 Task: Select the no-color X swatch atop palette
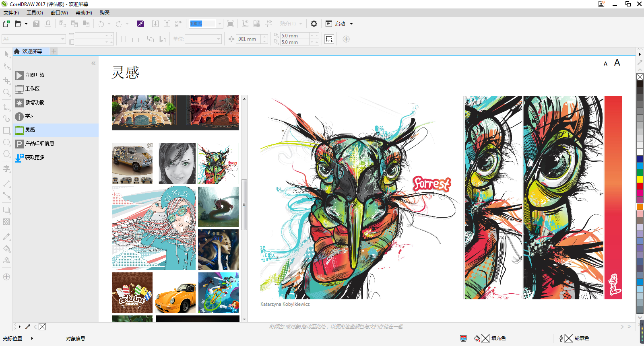point(640,77)
